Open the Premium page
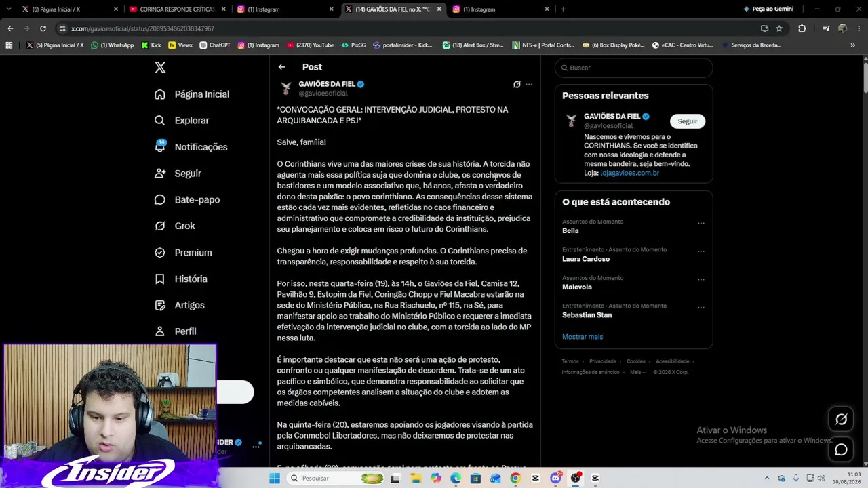 pyautogui.click(x=183, y=252)
